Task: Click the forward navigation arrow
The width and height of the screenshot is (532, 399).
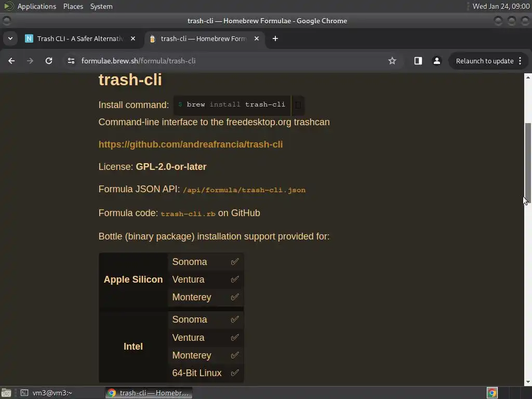Action: pyautogui.click(x=30, y=61)
